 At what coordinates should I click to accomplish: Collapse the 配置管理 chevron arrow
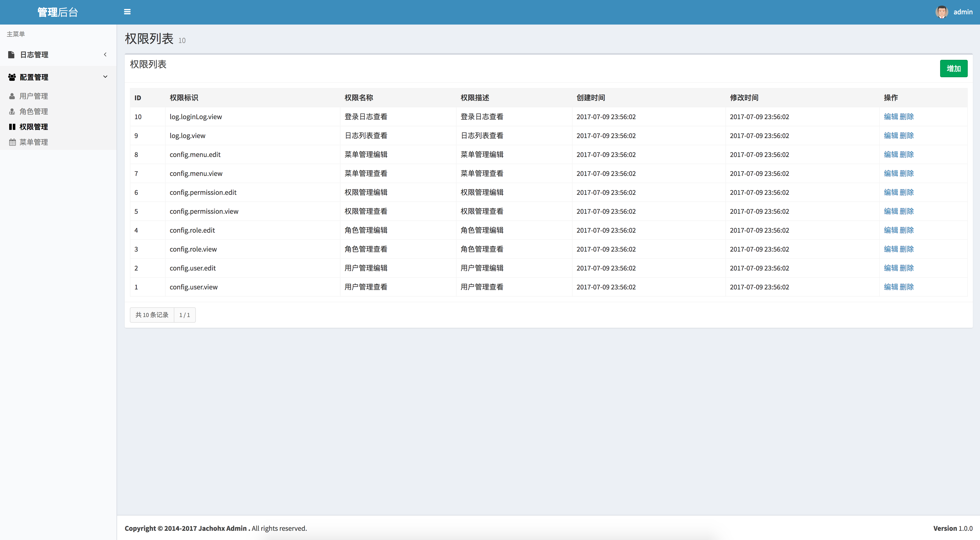click(x=105, y=77)
